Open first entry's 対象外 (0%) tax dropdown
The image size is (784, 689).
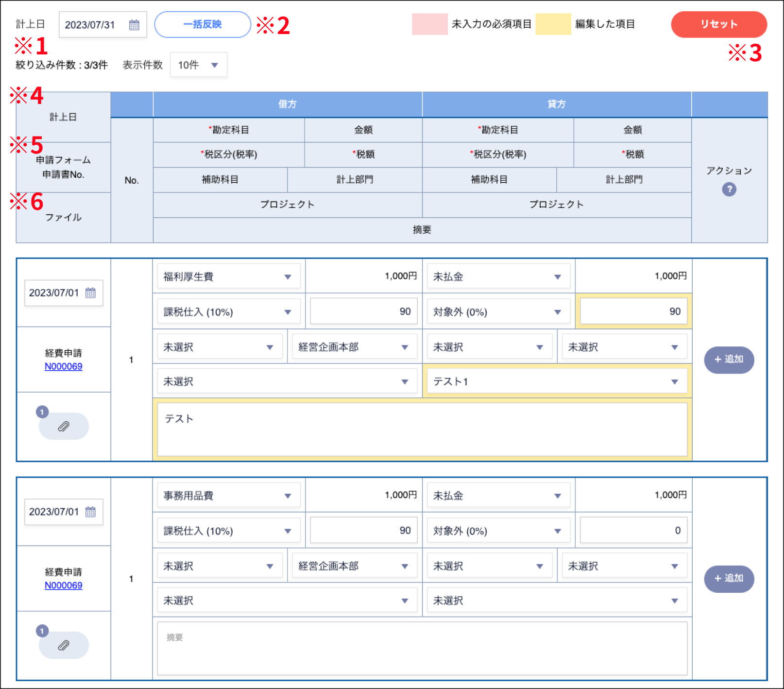tap(498, 311)
